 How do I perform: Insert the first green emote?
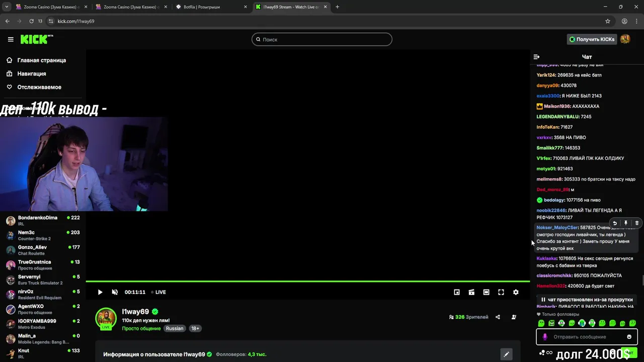click(541, 323)
